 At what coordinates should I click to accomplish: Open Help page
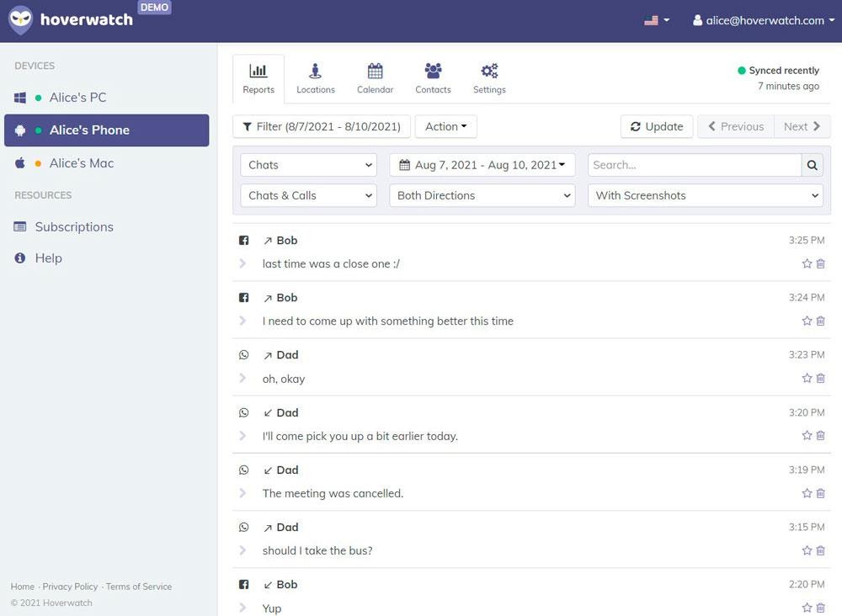48,258
